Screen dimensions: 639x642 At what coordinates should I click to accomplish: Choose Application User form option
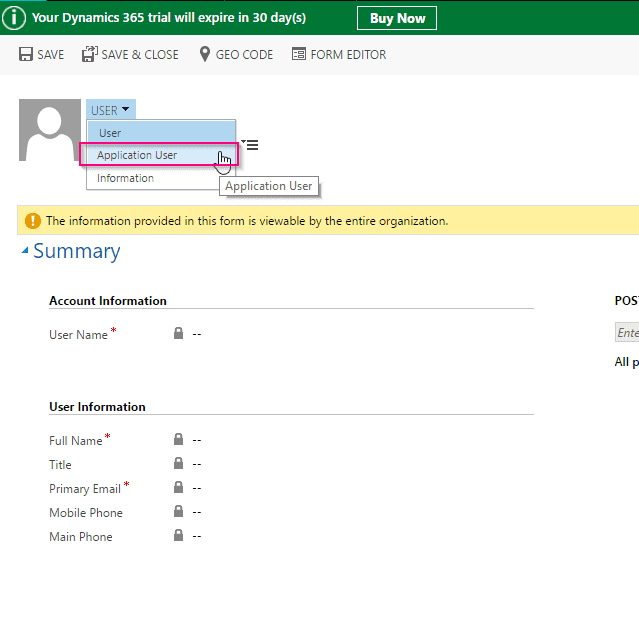point(159,155)
